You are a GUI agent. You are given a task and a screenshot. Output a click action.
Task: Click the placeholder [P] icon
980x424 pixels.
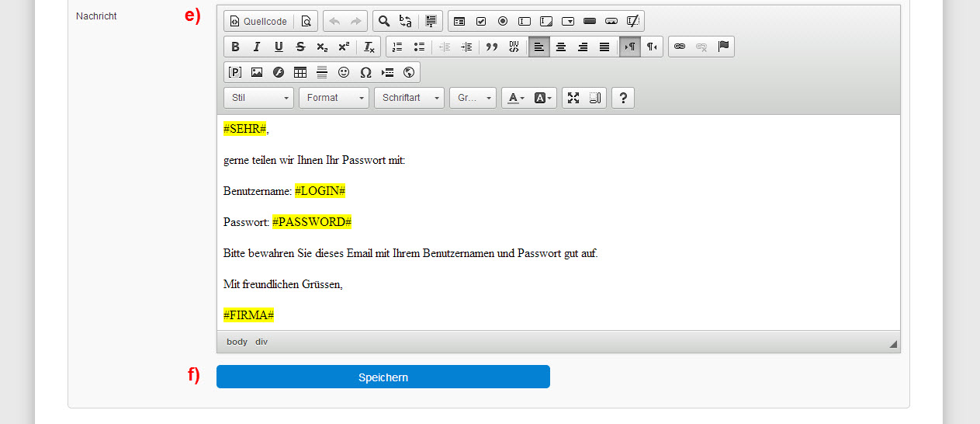point(235,72)
